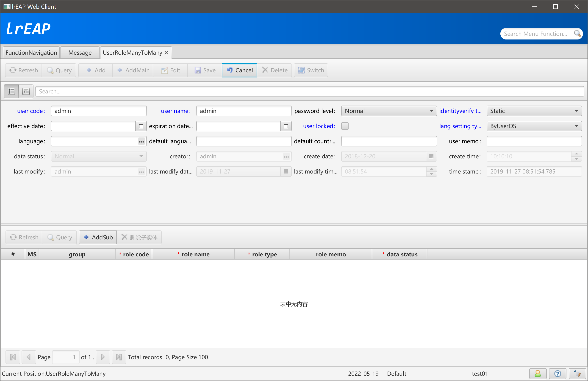Click the AddMain toolbar button

click(x=133, y=70)
